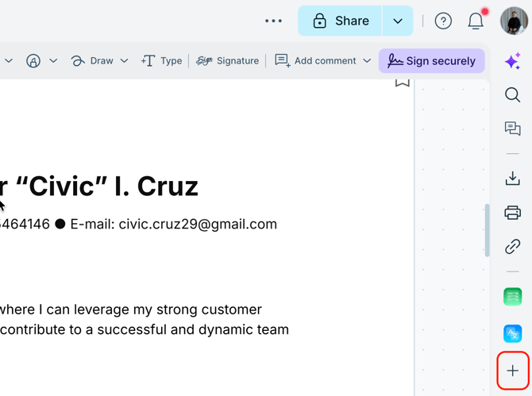This screenshot has height=396, width=532.
Task: Select the Type tool
Action: pyautogui.click(x=161, y=61)
